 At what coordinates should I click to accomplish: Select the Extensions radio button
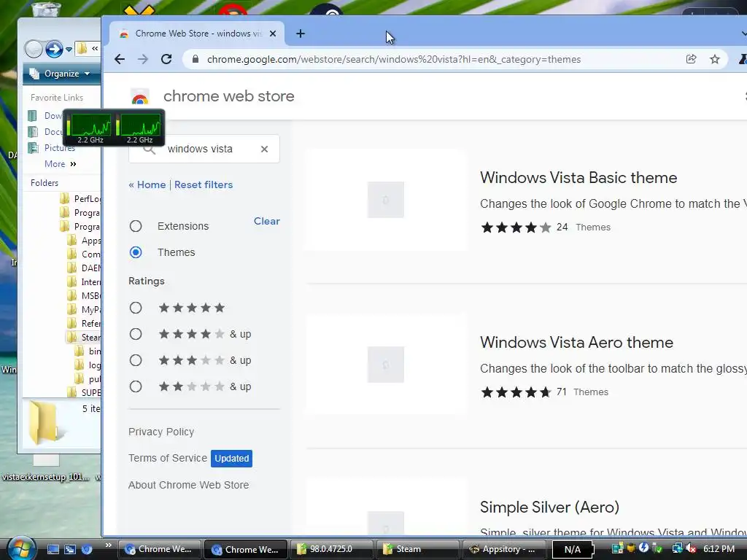point(136,226)
